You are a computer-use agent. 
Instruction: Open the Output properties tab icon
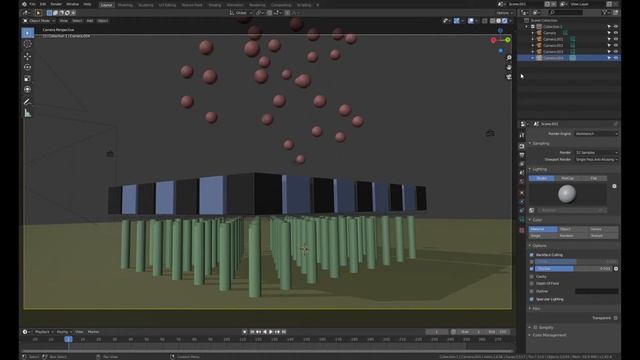522,155
